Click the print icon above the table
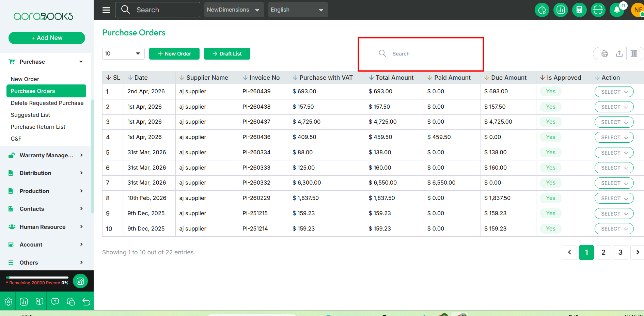Screen dimensions: 644x316 (x=604, y=54)
